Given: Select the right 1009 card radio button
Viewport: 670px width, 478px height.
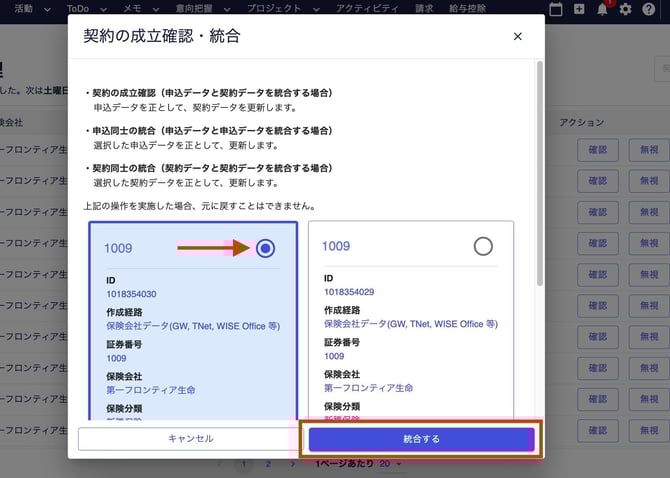Looking at the screenshot, I should coord(483,246).
